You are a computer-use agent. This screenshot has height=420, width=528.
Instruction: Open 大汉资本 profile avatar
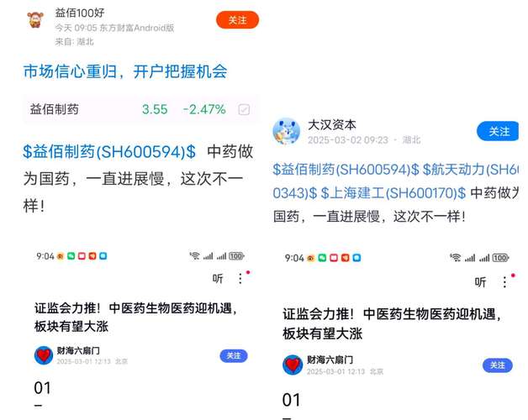pyautogui.click(x=286, y=130)
